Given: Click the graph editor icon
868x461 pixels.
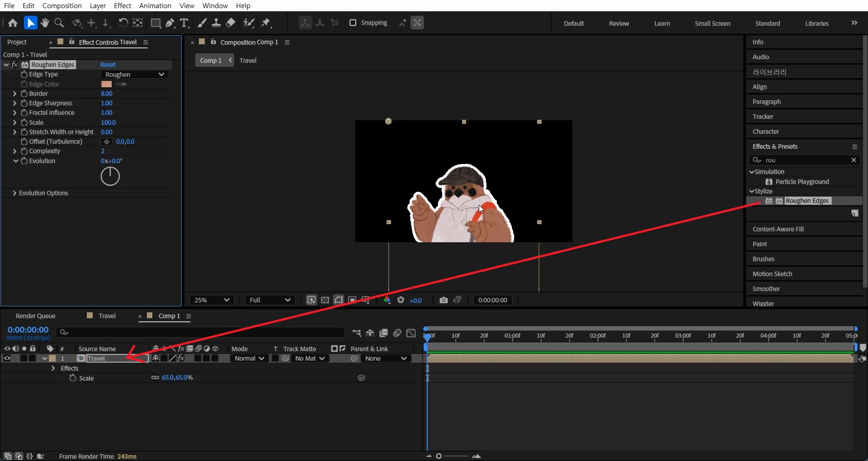Looking at the screenshot, I should pos(411,333).
